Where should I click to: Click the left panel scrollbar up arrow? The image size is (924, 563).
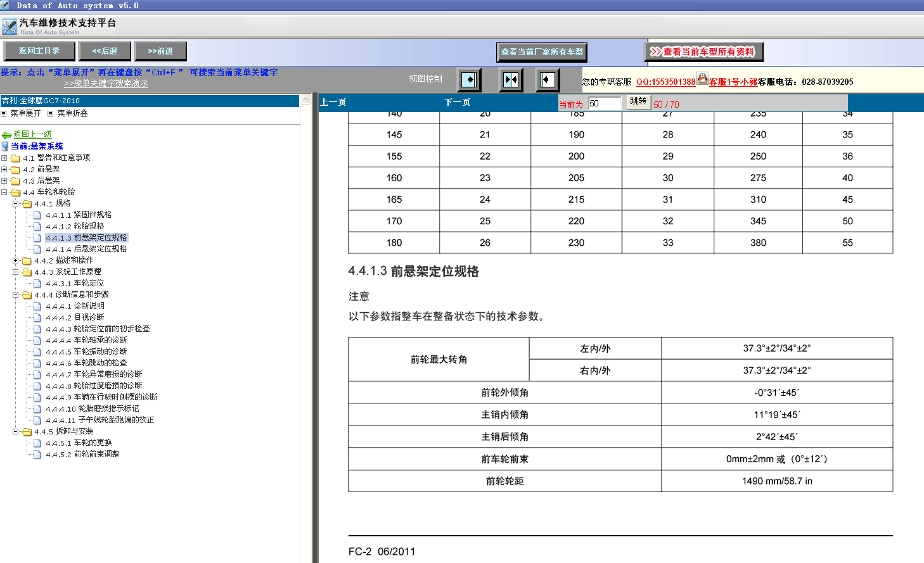click(305, 100)
